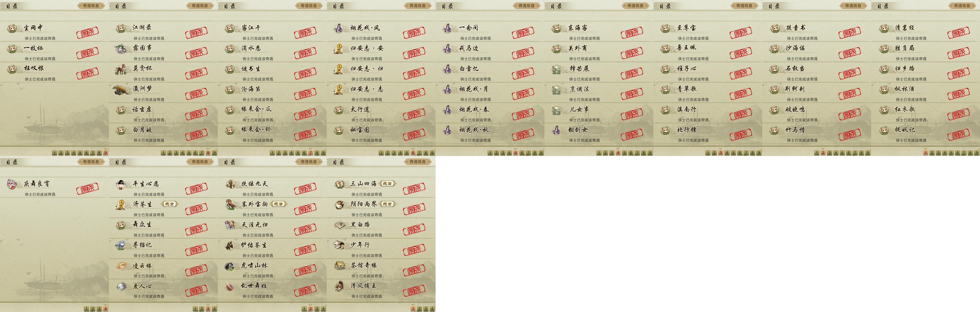This screenshot has height=312, width=980.
Task: Click 奇遇信息 button above 平生心愿 list
Action: click(x=200, y=162)
